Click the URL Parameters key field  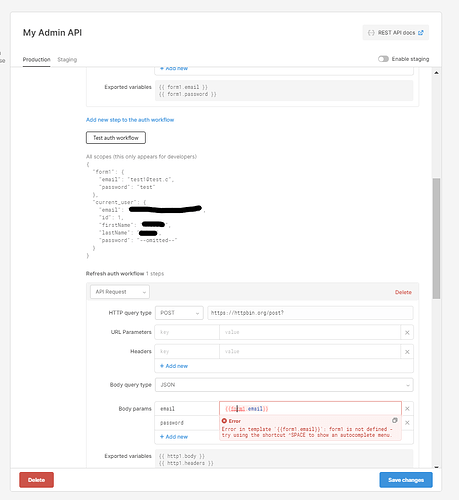pos(187,332)
